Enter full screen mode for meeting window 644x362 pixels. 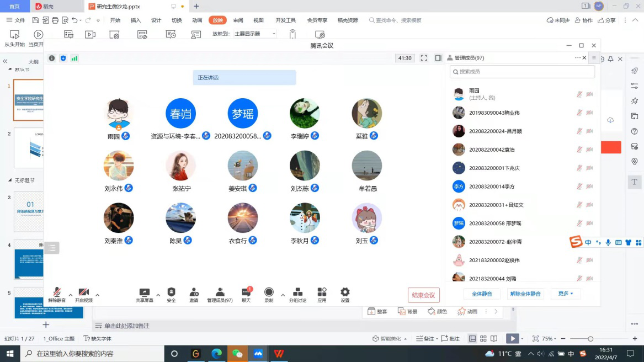click(424, 58)
